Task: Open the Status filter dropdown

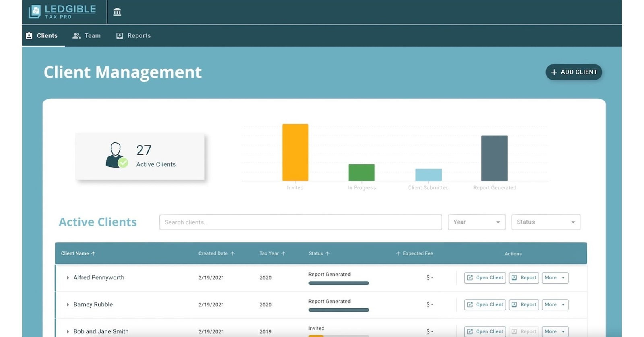Action: [545, 222]
